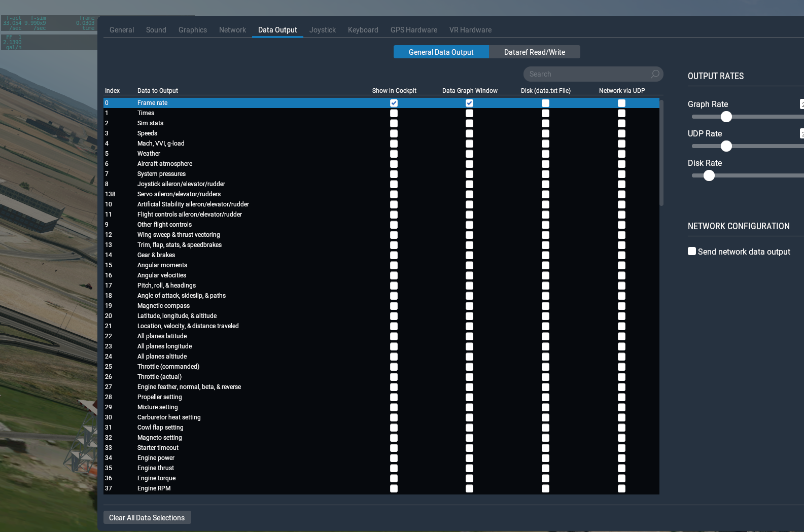Select Trim, flap, stats, & speedbrakes row
This screenshot has height=532, width=804.
coord(381,245)
